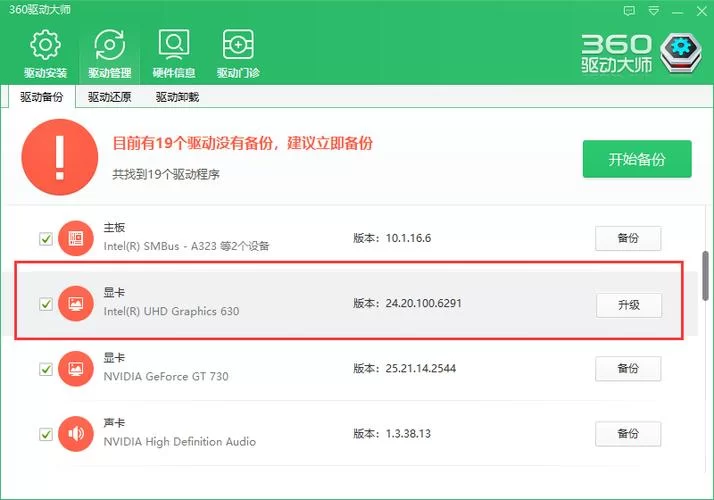714x500 pixels.
Task: Click the Intel UHD Graphics 630 display icon
Action: (x=76, y=303)
